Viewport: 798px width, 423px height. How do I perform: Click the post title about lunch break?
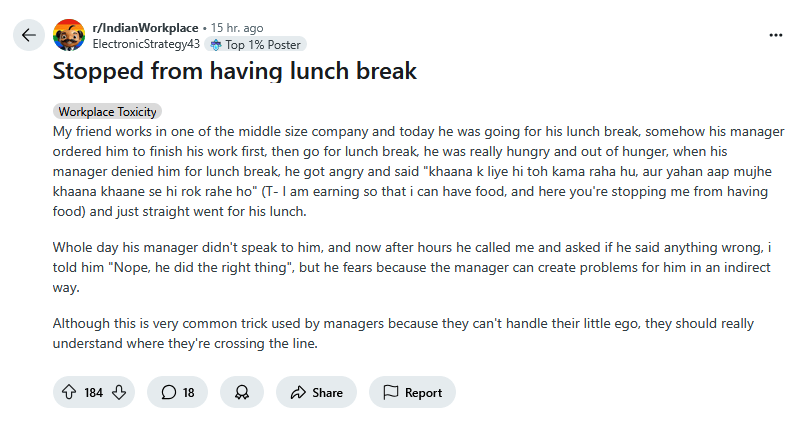(x=235, y=71)
